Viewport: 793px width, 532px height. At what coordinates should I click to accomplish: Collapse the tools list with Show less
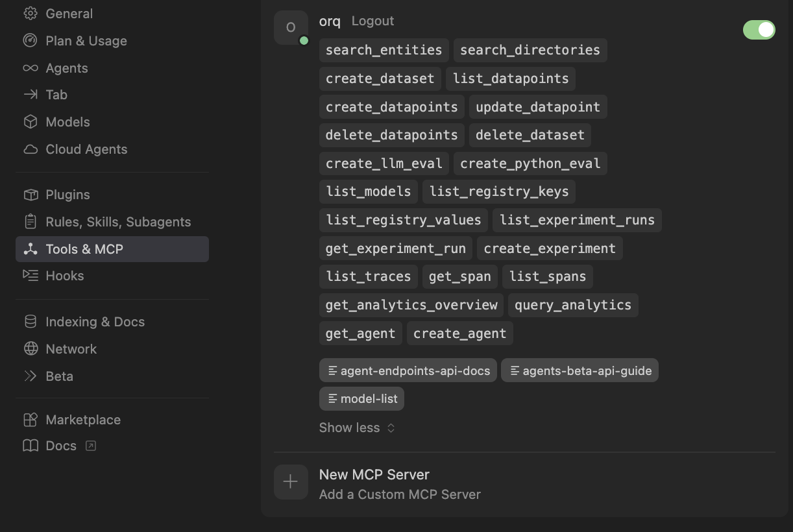click(357, 428)
